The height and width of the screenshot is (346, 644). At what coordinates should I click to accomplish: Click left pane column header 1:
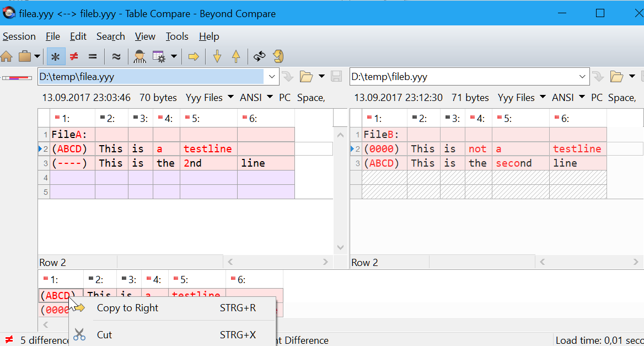point(73,118)
